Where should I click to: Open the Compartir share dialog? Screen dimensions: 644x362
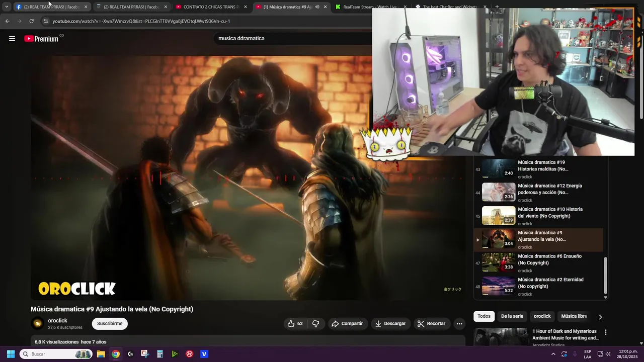(347, 324)
